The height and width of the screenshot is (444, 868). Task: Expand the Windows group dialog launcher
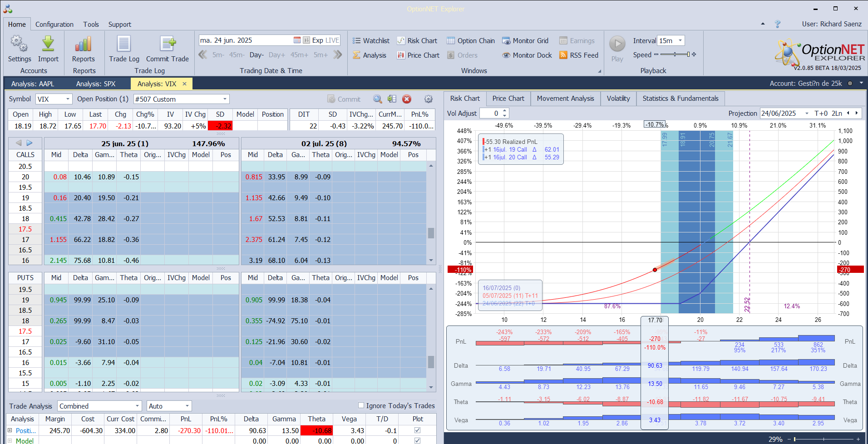tap(599, 71)
